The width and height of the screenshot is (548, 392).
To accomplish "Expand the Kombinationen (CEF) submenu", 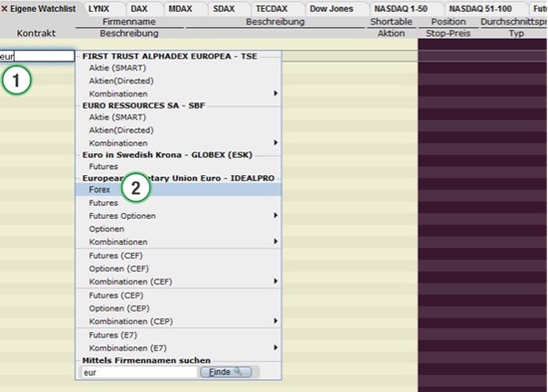I will [181, 281].
